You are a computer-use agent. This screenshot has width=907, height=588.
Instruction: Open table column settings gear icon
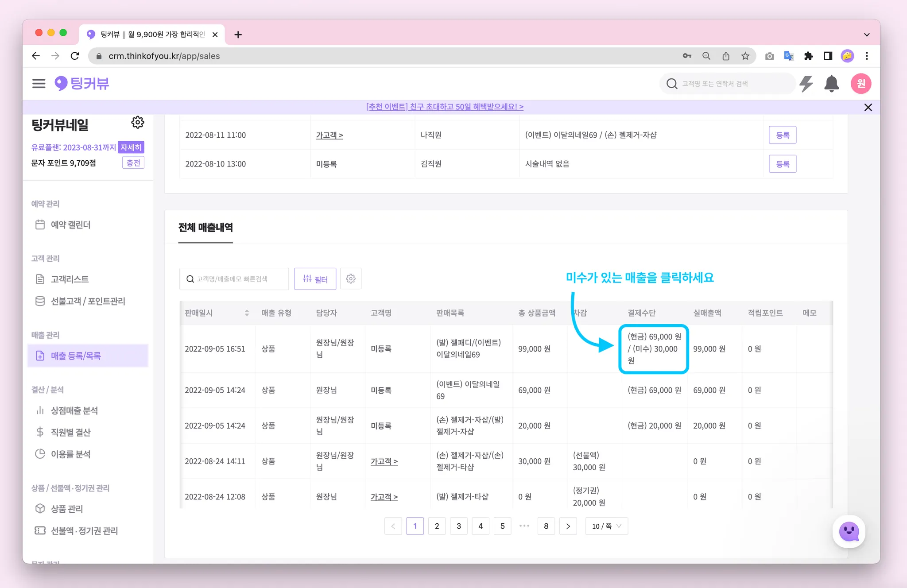click(351, 279)
